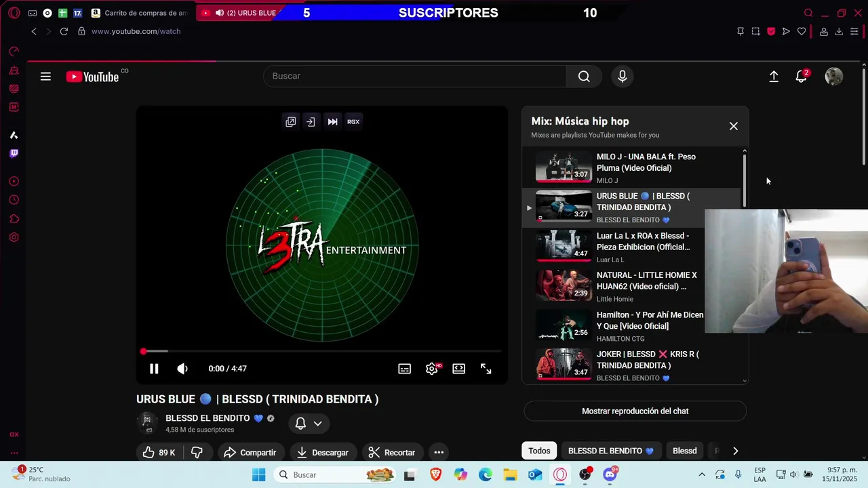Open BLESSD EL BENDITO channel name link
This screenshot has height=488, width=868.
coord(208,418)
